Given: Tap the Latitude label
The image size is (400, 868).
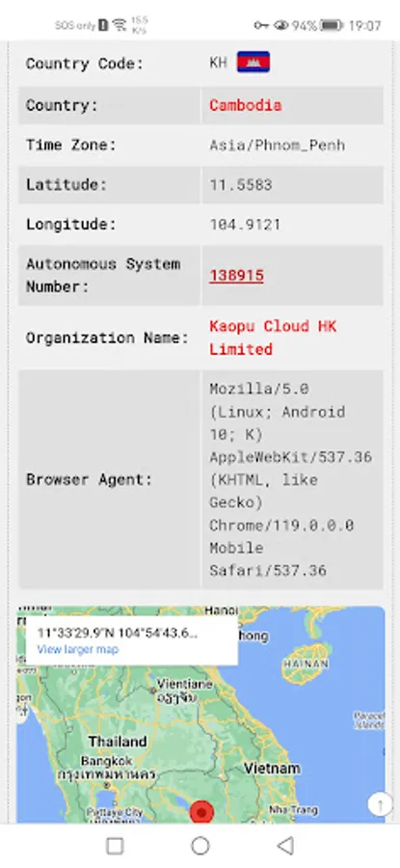Looking at the screenshot, I should [66, 185].
